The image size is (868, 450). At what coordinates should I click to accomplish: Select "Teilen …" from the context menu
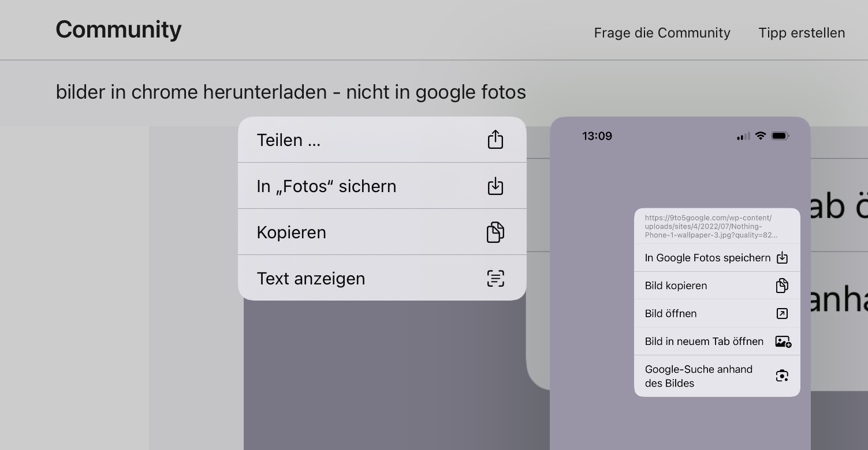[289, 140]
